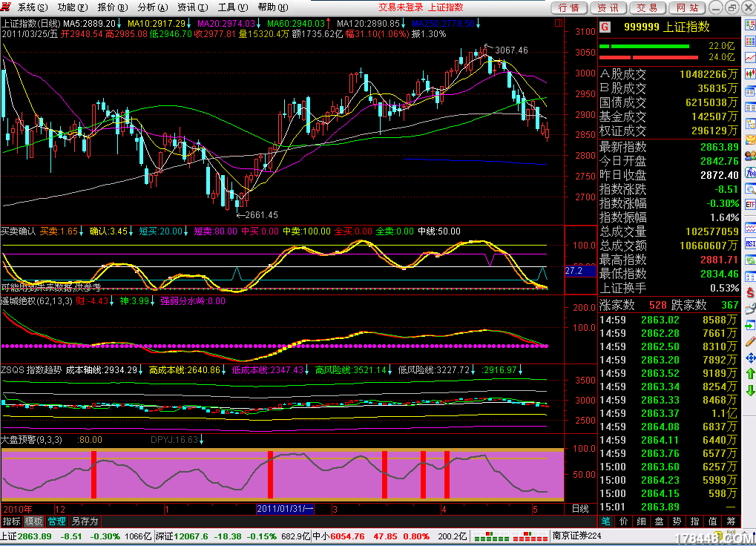
Task: Click the blue four-way move arrows icon
Action: (750, 358)
